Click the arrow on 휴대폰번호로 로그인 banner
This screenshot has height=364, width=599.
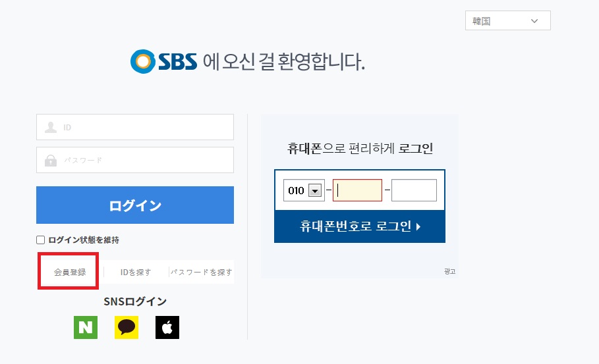[x=418, y=226]
